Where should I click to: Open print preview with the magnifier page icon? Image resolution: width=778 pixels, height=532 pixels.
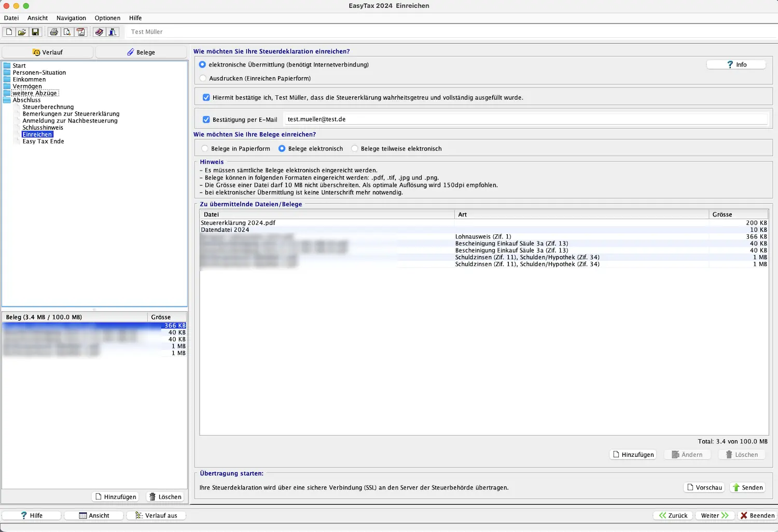67,32
